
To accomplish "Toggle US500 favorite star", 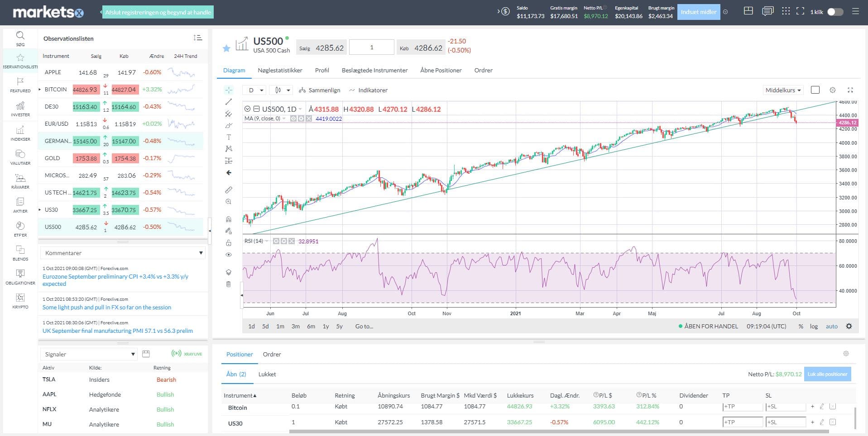I will tap(226, 48).
